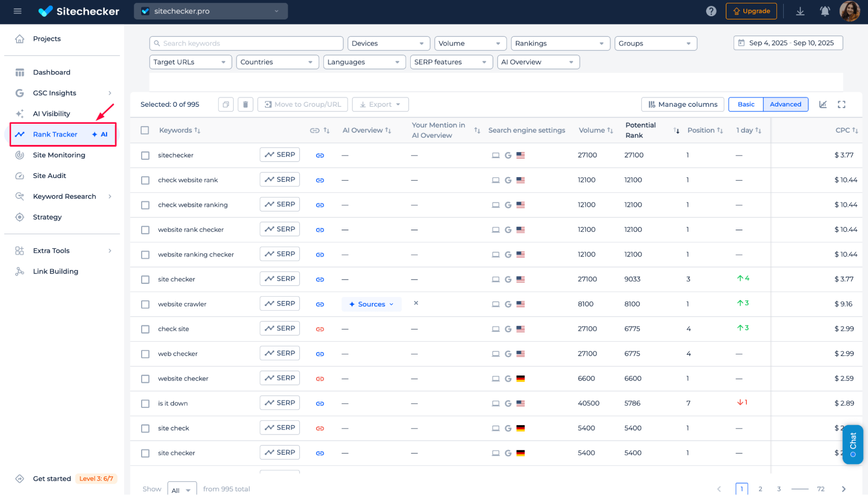Viewport: 868px width, 495px height.
Task: Open the Devices filter dropdown
Action: [x=389, y=43]
